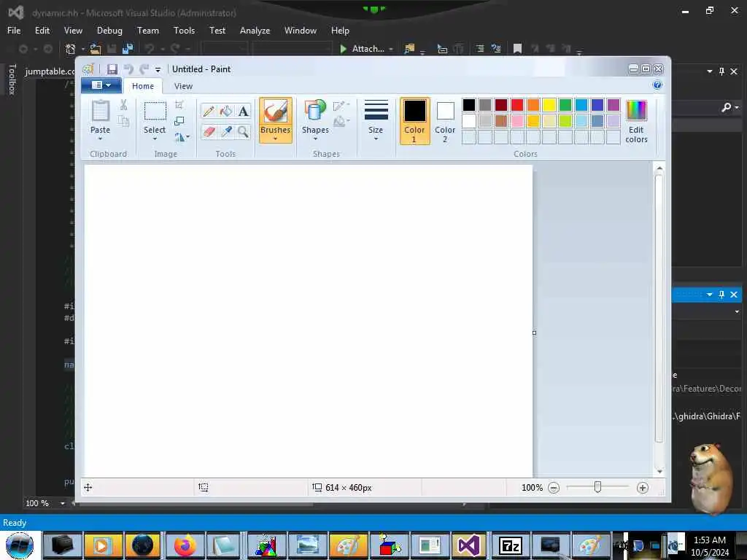Pick the yellow color swatch
Image resolution: width=747 pixels, height=560 pixels.
pyautogui.click(x=549, y=105)
